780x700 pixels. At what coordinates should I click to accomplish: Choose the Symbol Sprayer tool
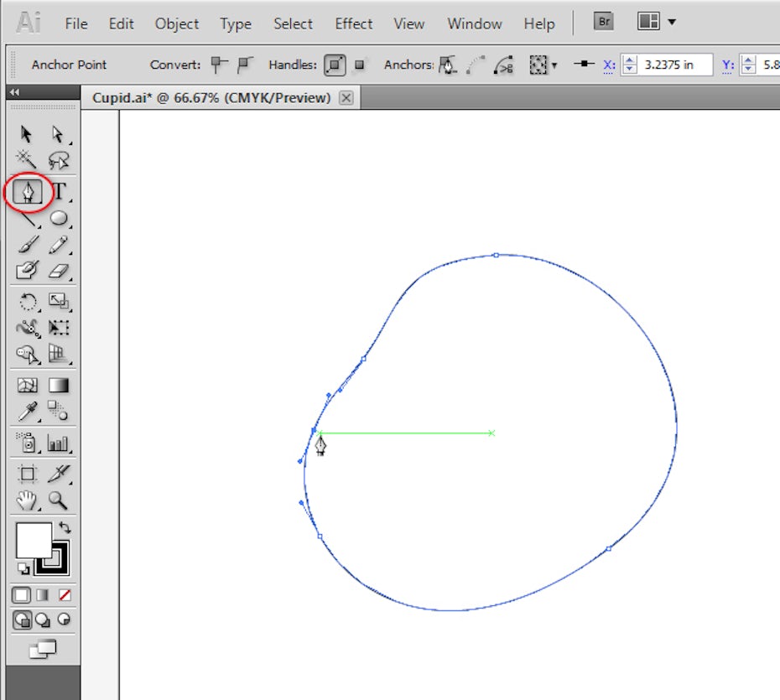tap(28, 443)
